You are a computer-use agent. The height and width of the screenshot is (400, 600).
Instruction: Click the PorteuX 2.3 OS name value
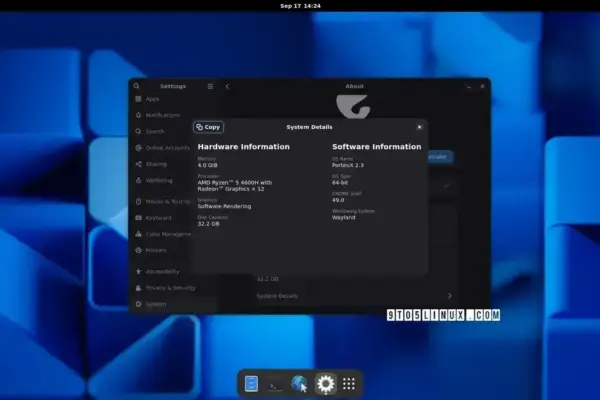[x=348, y=165]
